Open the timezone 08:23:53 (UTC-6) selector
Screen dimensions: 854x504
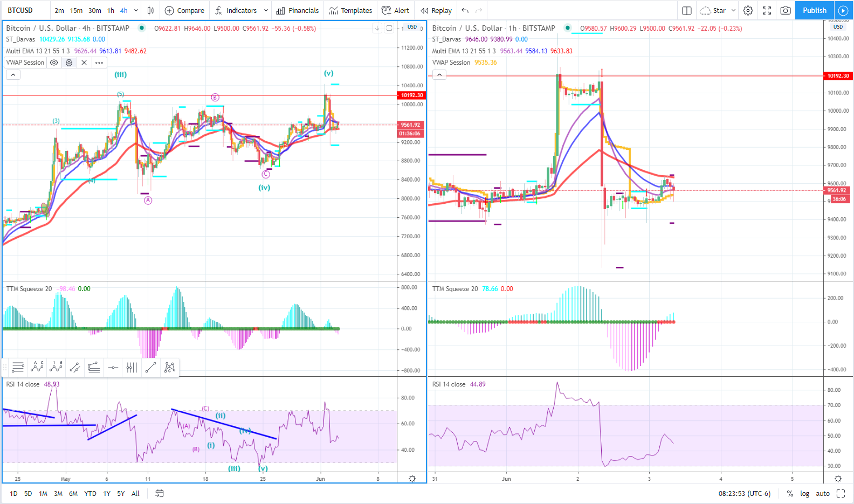pos(744,493)
